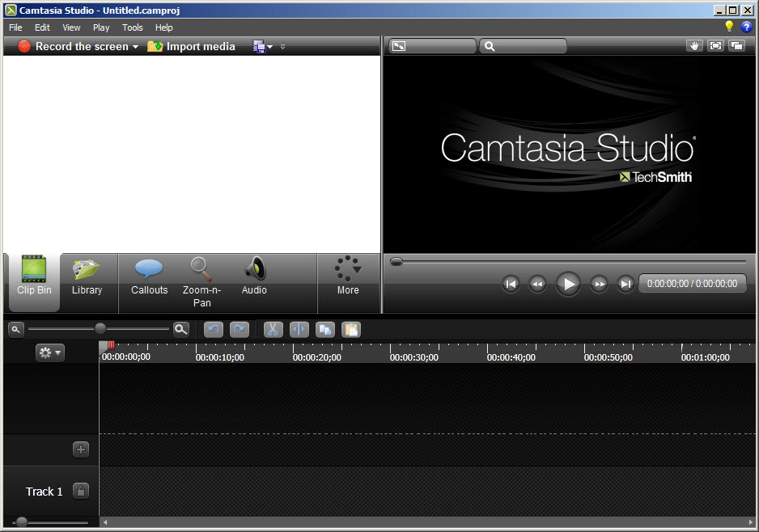The image size is (759, 532).
Task: Click the preview playhead scrubber
Action: tap(396, 262)
